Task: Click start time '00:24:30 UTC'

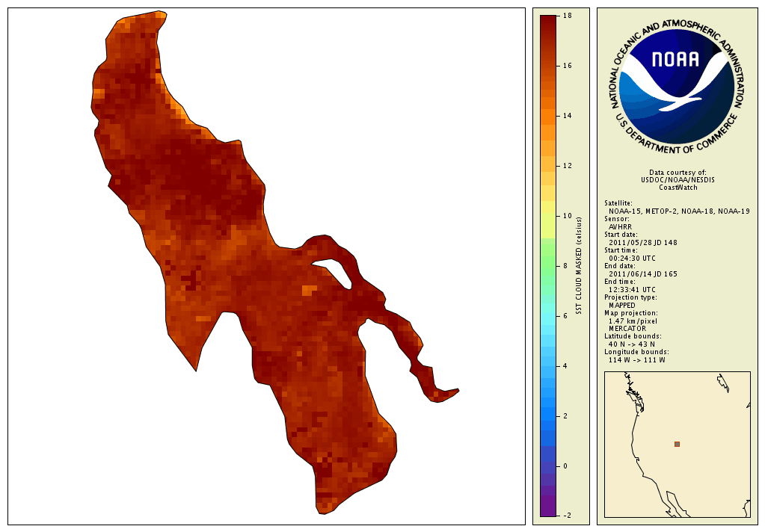Action: pyautogui.click(x=633, y=258)
